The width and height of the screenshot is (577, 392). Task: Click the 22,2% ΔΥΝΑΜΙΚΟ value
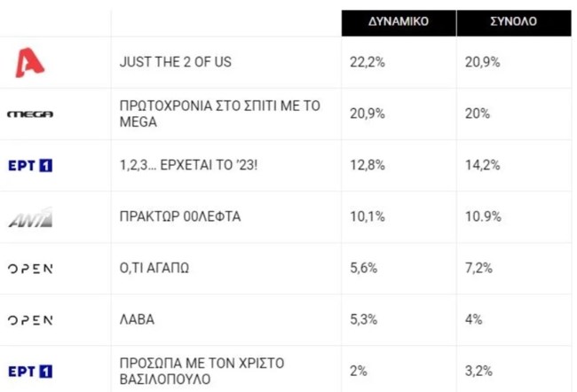[369, 62]
